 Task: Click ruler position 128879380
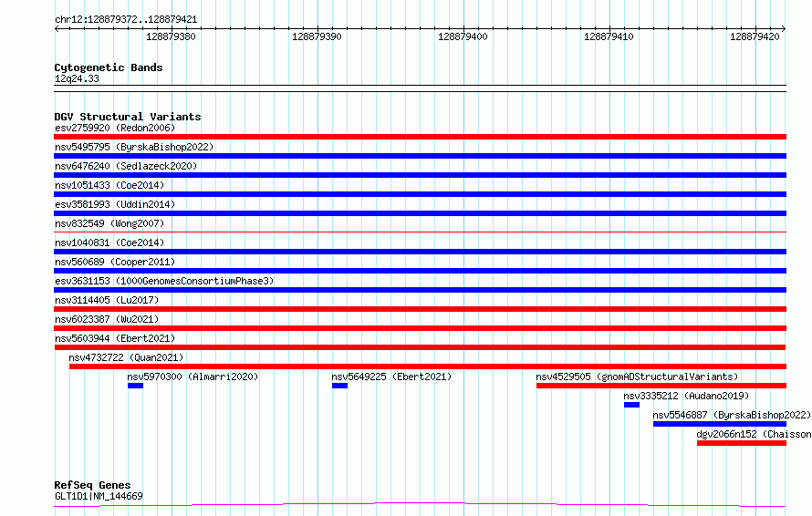(171, 36)
